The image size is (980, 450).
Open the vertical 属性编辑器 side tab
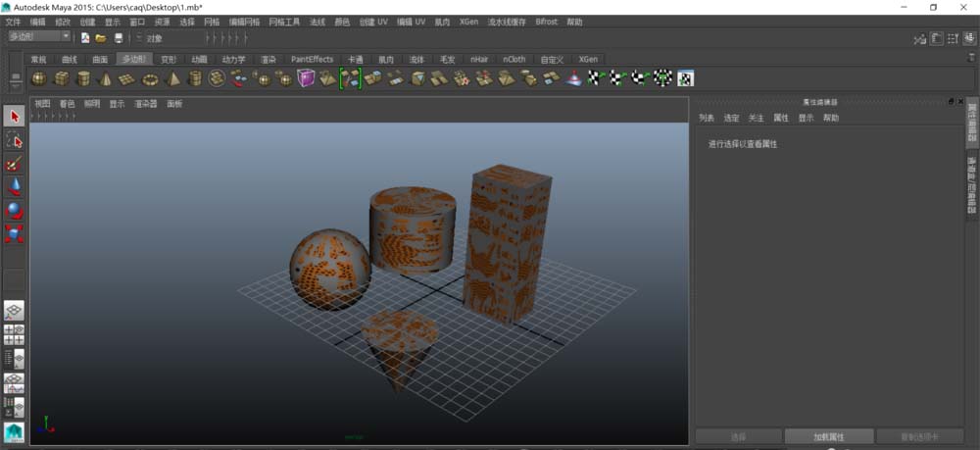pos(972,122)
